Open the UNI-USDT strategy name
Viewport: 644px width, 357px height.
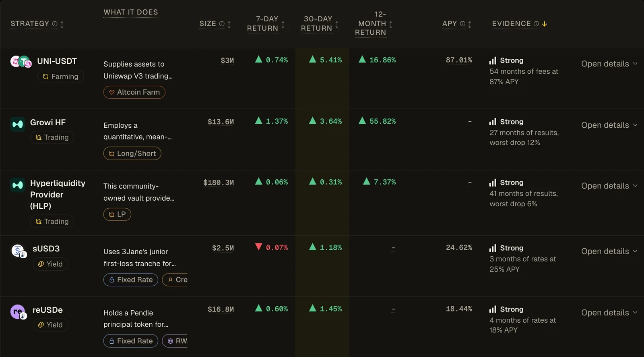pyautogui.click(x=57, y=61)
